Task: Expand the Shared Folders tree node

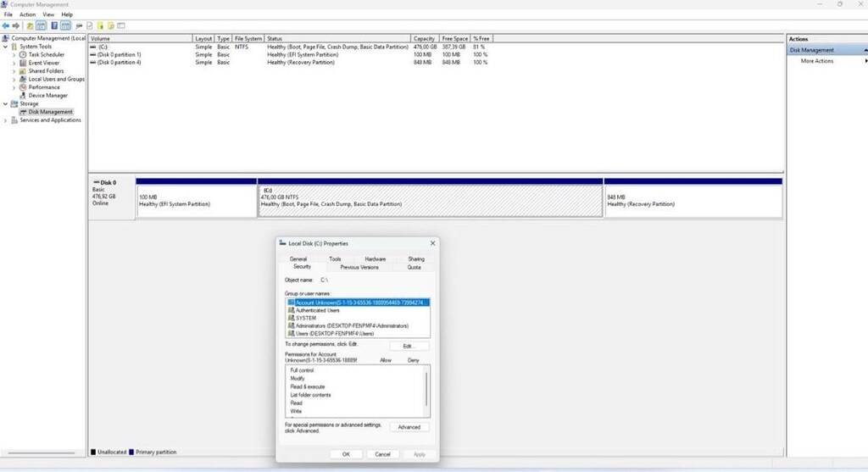Action: click(x=14, y=71)
